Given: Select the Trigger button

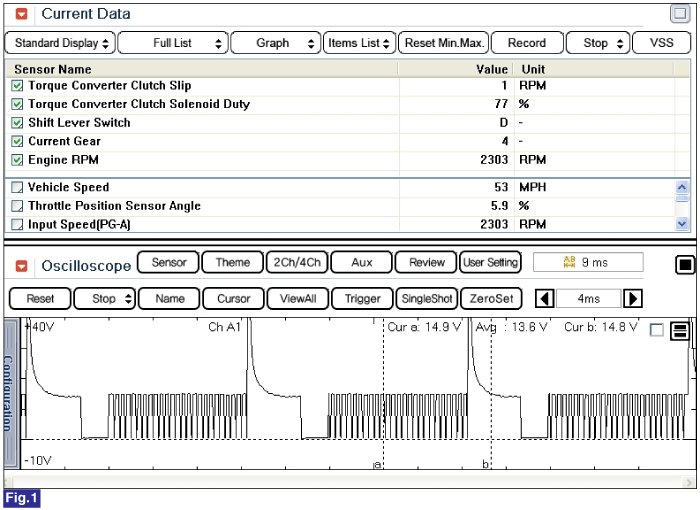Looking at the screenshot, I should coord(362,299).
